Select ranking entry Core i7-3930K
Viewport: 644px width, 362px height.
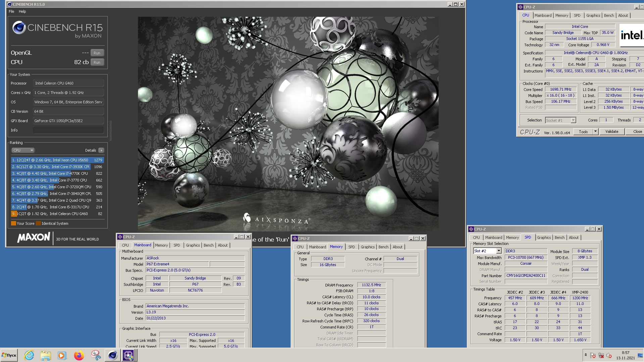57,167
